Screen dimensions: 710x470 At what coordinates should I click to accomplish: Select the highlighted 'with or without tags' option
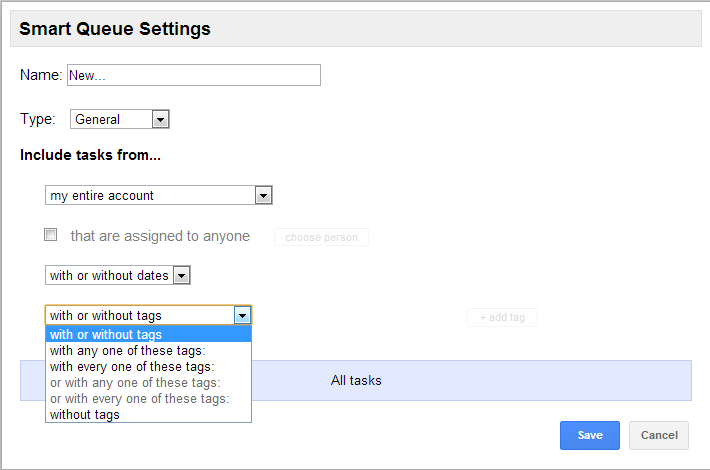pyautogui.click(x=148, y=335)
